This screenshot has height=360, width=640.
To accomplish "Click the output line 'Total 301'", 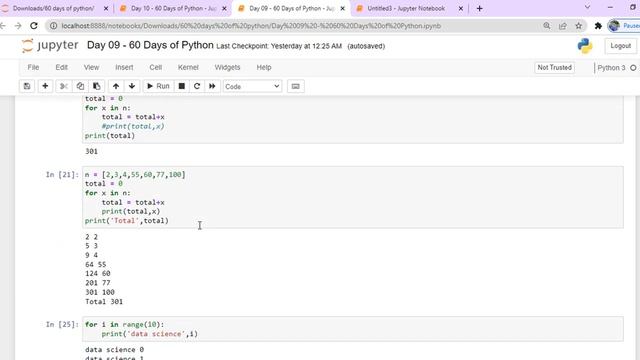I will 104,302.
